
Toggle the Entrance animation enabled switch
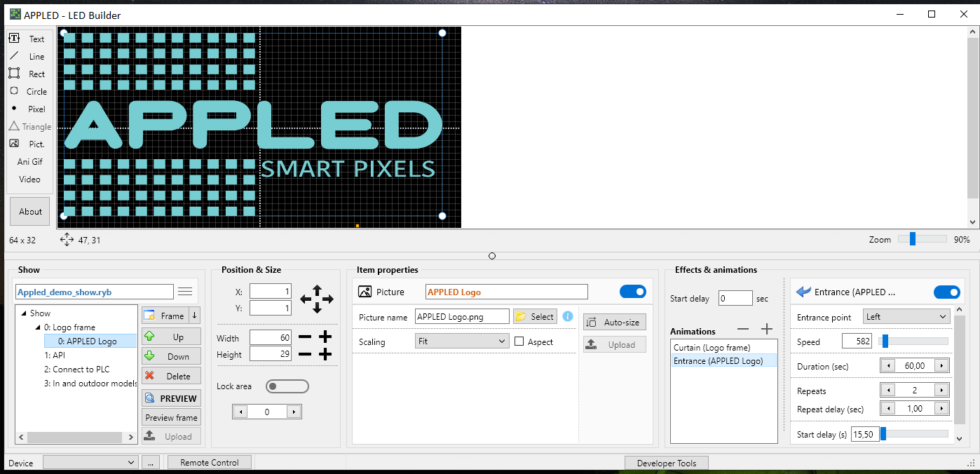tap(946, 292)
